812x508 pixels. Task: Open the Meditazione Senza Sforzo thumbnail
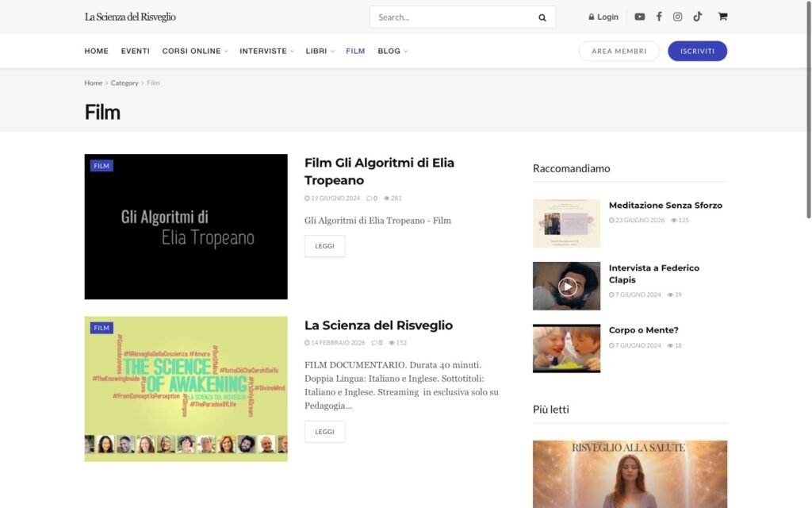pyautogui.click(x=566, y=223)
